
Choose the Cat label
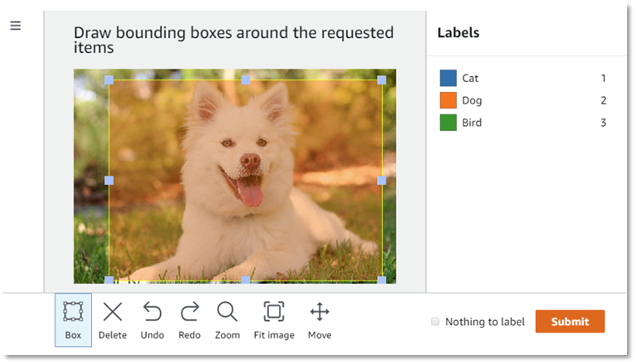[523, 78]
